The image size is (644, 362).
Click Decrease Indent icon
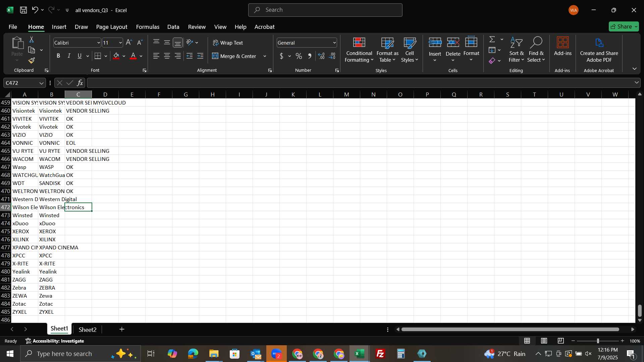pos(190,56)
